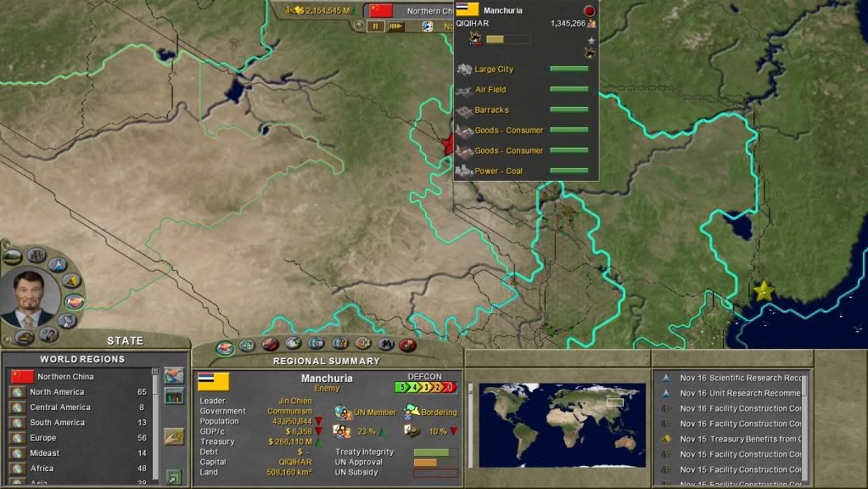
Task: Click the grey star icon in Manchuria popup
Action: click(x=591, y=41)
